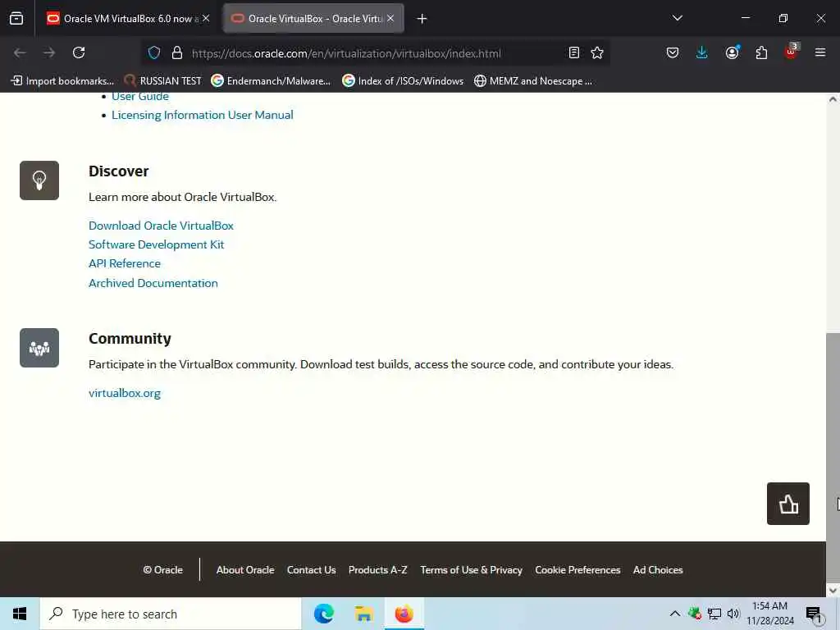Open network status tray icon
840x630 pixels.
(714, 614)
